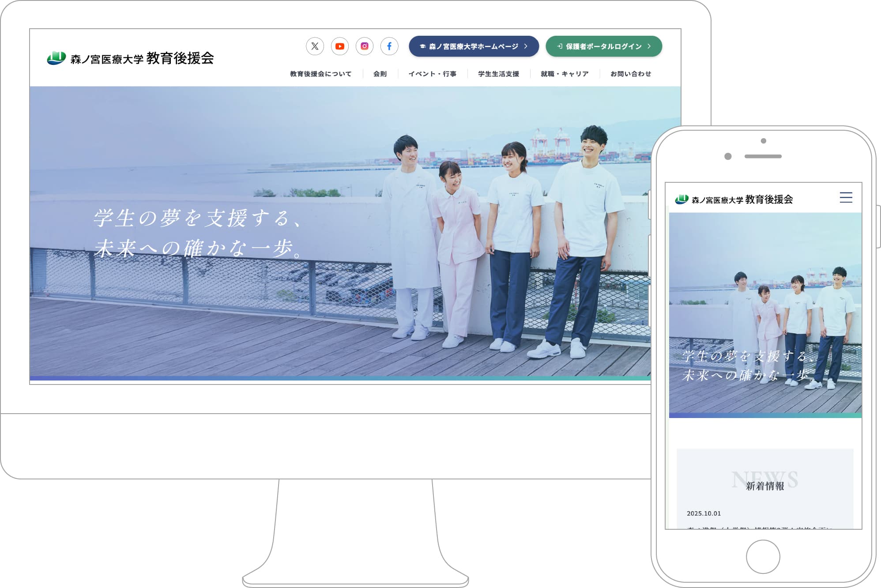Viewport: 881px width, 588px height.
Task: Expand the chevron on 保護者ポータルログイン
Action: pos(649,46)
